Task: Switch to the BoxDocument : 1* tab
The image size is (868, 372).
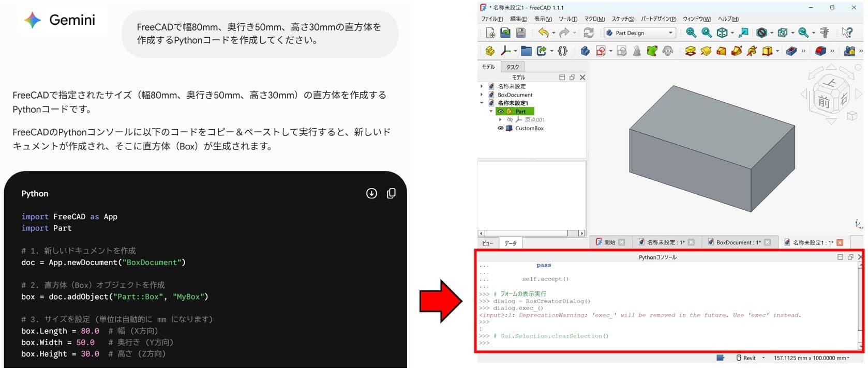Action: point(738,242)
